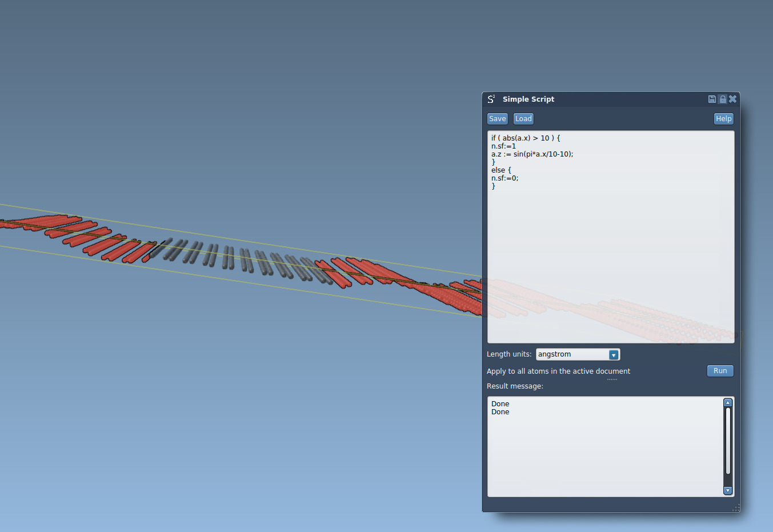
Task: Click the down arrow of the result scrollbar
Action: coord(728,490)
